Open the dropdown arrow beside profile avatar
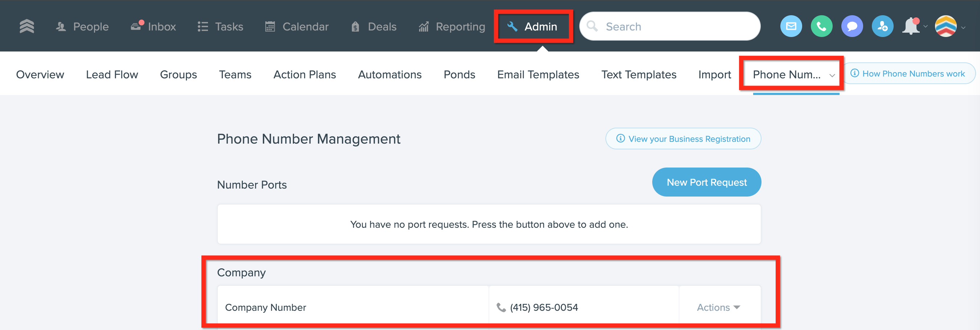 coord(963,27)
